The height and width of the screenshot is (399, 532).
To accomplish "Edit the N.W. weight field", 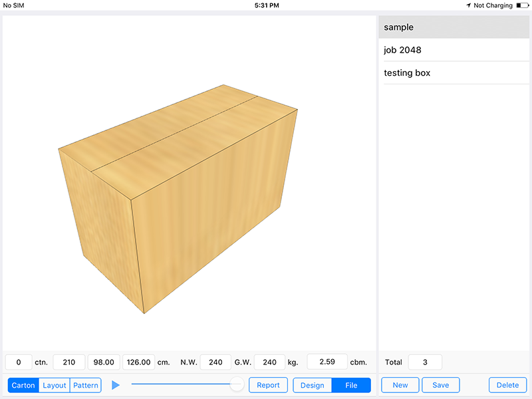I will pos(215,362).
